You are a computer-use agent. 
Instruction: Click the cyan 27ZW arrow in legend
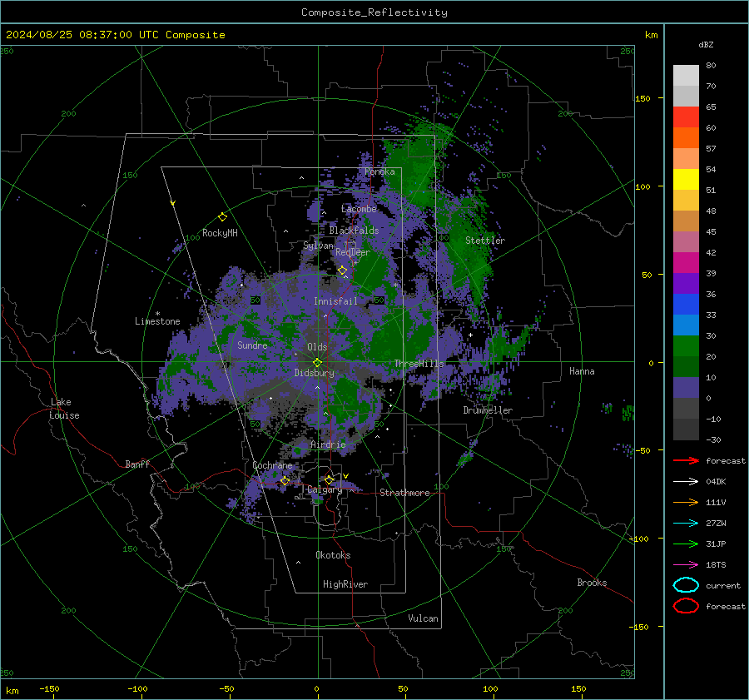point(686,524)
